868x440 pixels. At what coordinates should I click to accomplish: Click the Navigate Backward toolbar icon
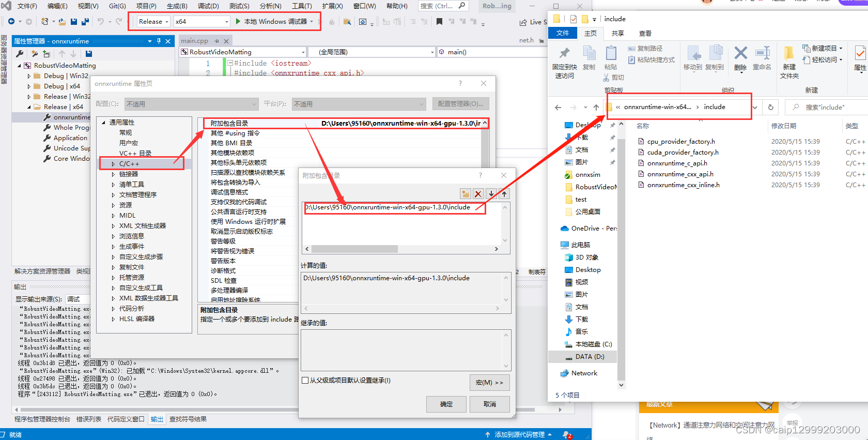point(11,22)
